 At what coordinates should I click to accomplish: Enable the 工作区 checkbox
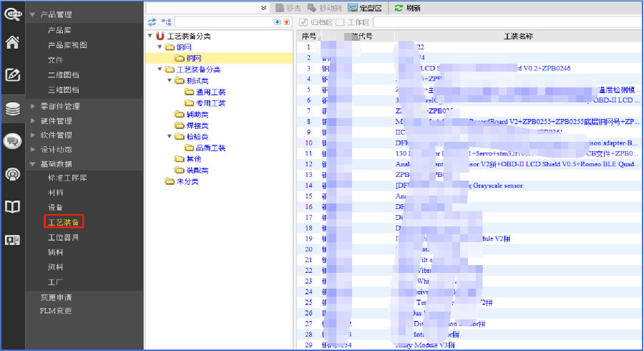coord(340,22)
